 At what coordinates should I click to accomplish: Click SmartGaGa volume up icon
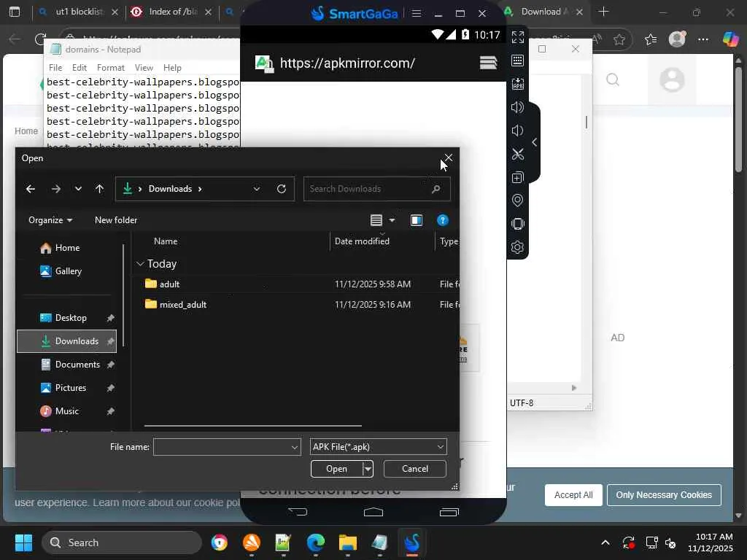pos(517,107)
